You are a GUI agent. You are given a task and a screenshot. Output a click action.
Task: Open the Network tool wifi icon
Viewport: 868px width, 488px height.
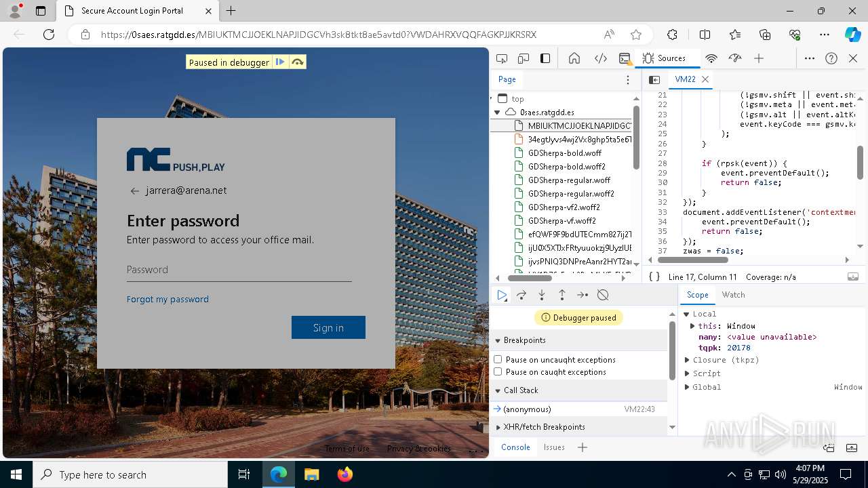click(x=711, y=58)
